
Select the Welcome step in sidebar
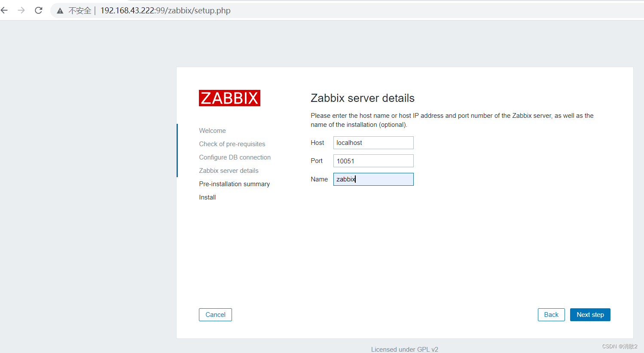click(212, 131)
